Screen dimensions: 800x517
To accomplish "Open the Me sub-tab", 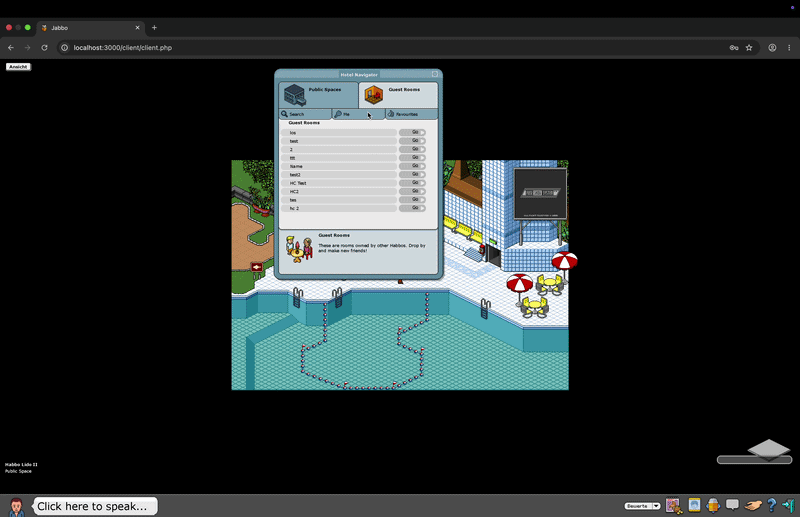I will click(359, 114).
